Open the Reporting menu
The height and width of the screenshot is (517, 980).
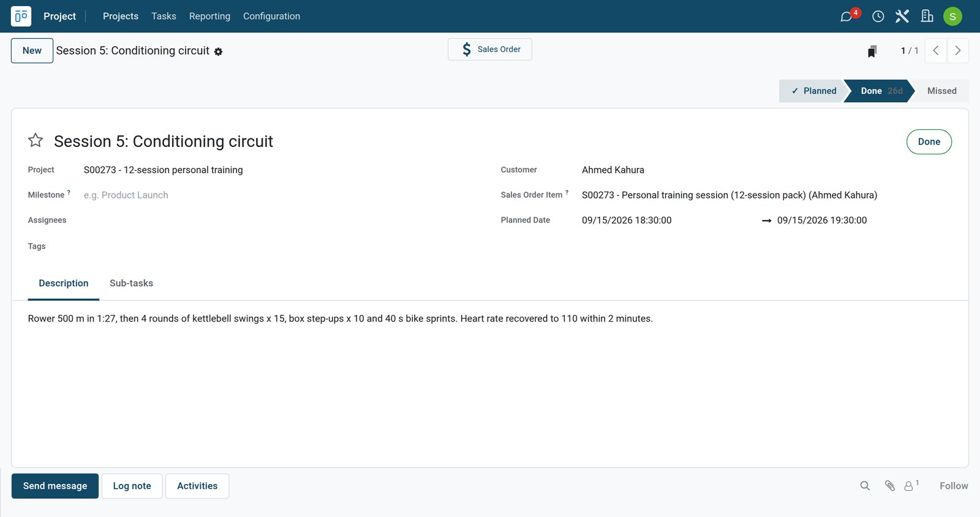pos(209,16)
